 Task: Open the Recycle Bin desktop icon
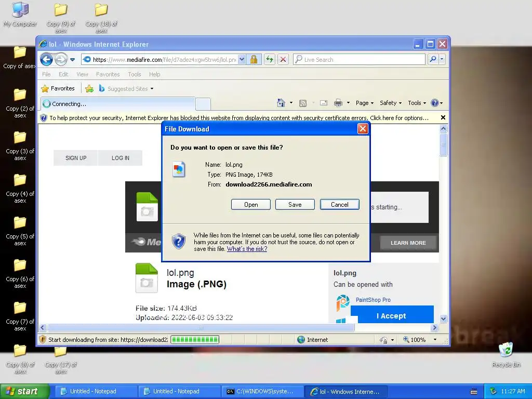click(506, 355)
